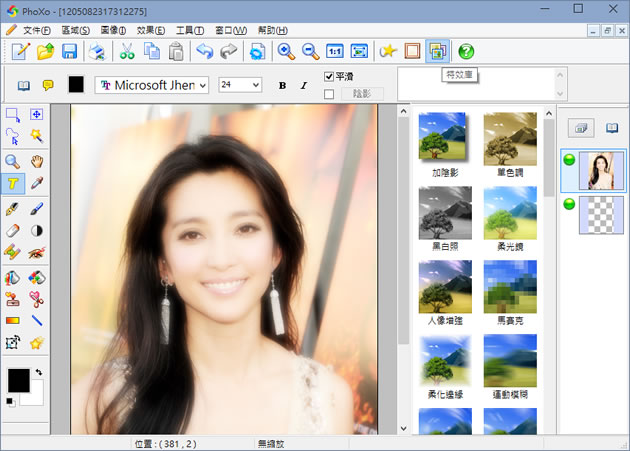The width and height of the screenshot is (630, 451).
Task: Click the text color black swatch
Action: [76, 85]
